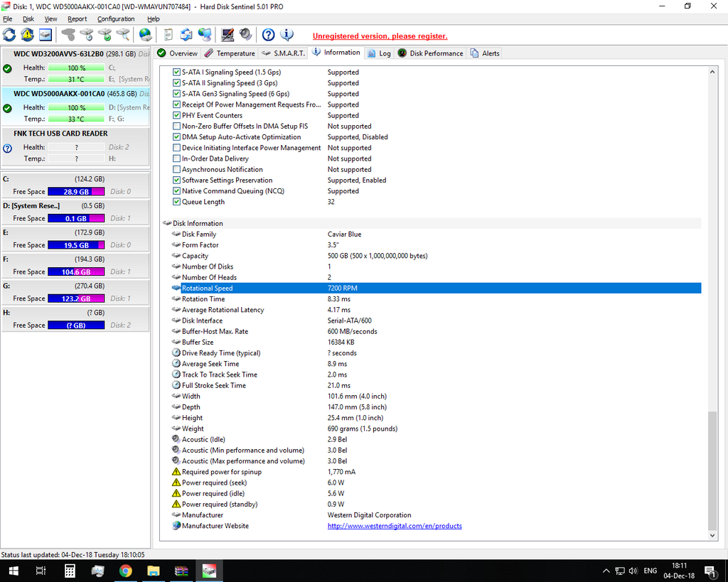Open Google Chrome from the taskbar
The height and width of the screenshot is (582, 728).
[x=125, y=571]
